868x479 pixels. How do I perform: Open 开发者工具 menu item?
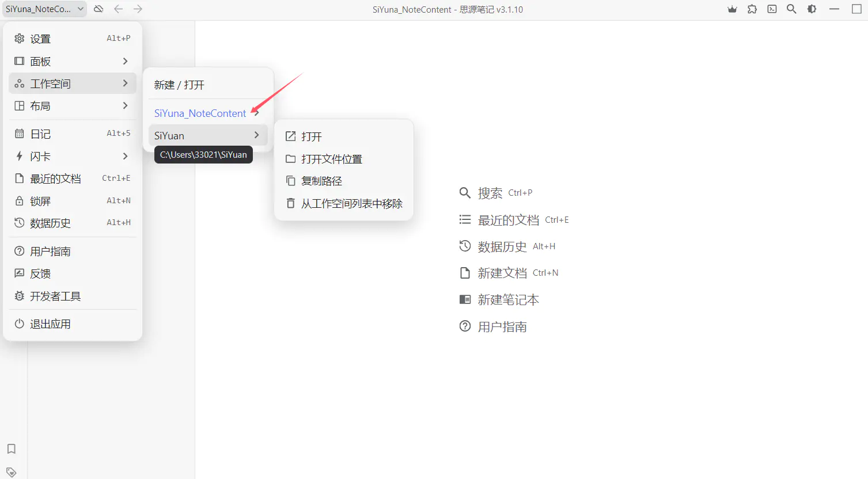coord(73,296)
